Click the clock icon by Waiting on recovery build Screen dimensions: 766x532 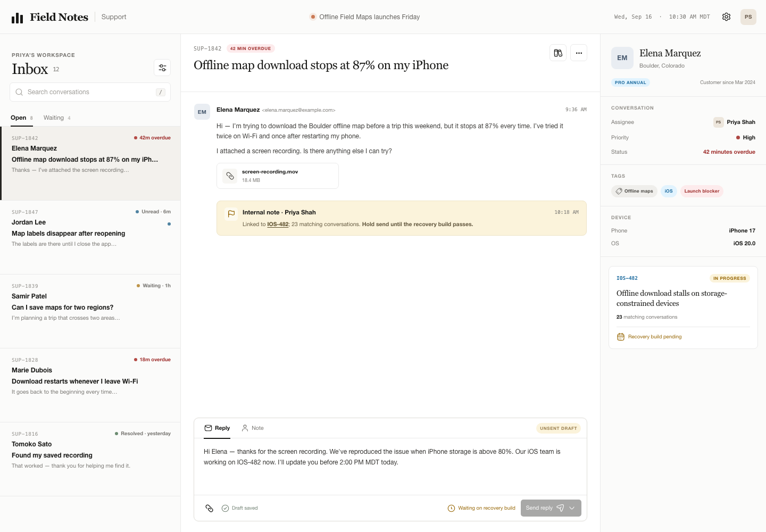pyautogui.click(x=452, y=508)
